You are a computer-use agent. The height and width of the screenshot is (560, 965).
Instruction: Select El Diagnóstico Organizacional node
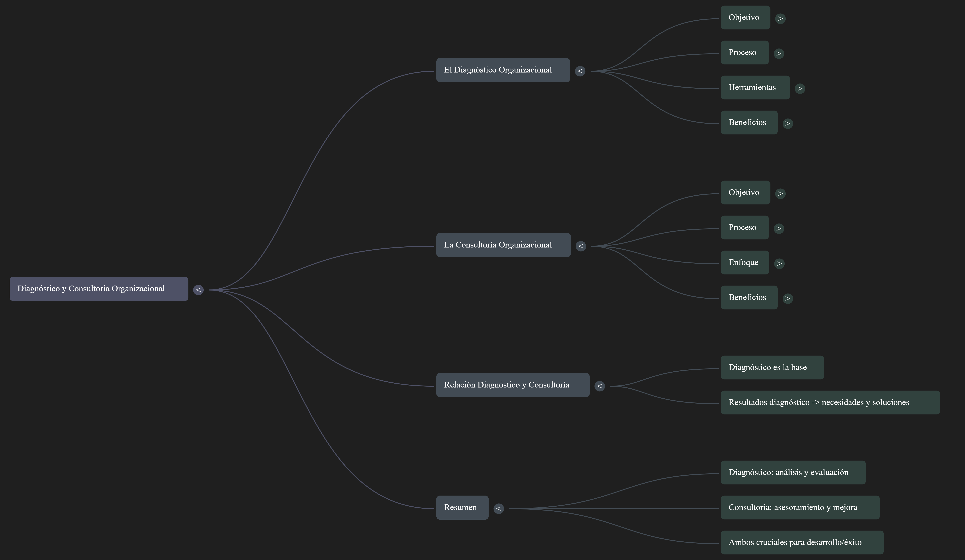click(x=503, y=70)
